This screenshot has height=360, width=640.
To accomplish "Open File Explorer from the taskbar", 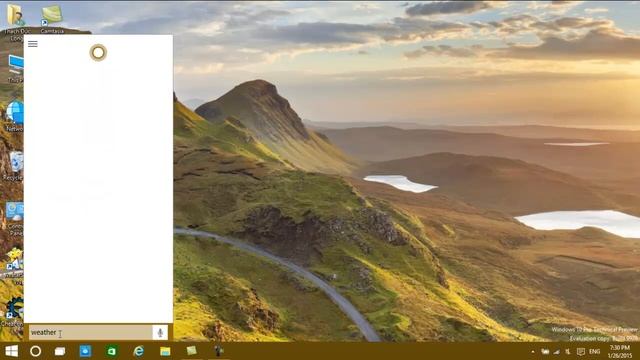I will [x=165, y=351].
